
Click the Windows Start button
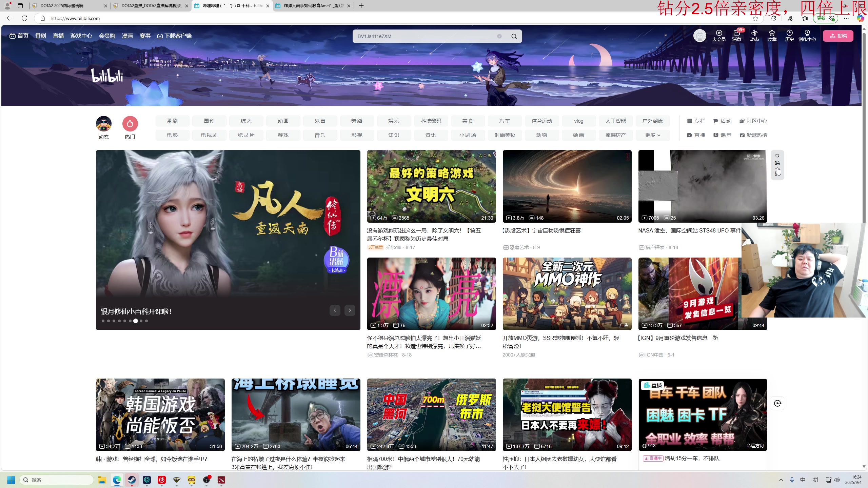coord(11,480)
